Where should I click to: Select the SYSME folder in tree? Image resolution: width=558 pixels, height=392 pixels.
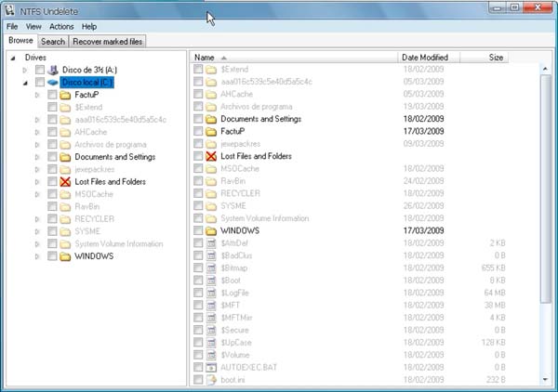87,231
